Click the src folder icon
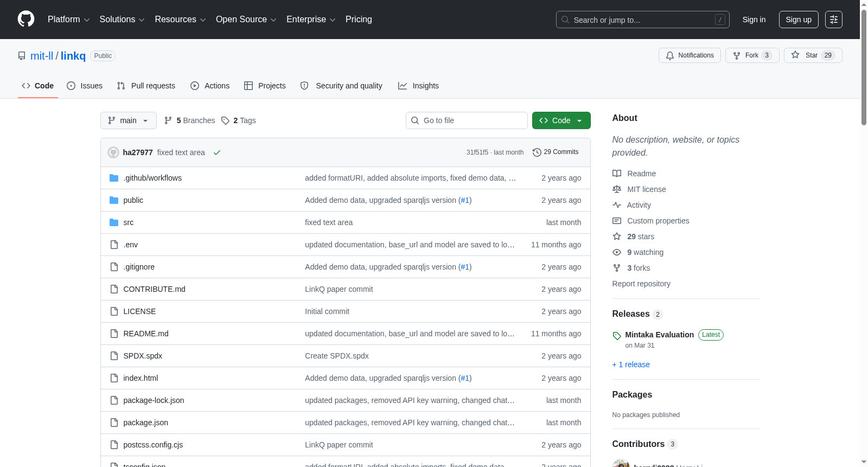The width and height of the screenshot is (868, 467). click(x=114, y=222)
